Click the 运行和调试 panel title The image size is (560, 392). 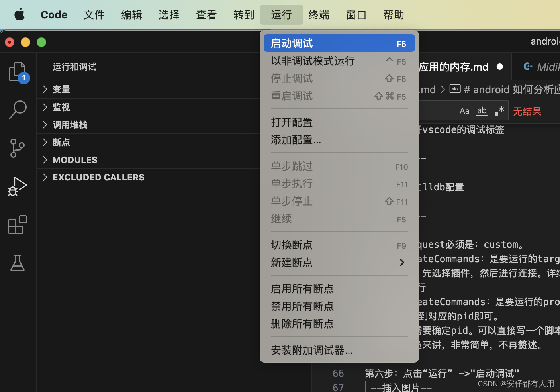pyautogui.click(x=74, y=67)
